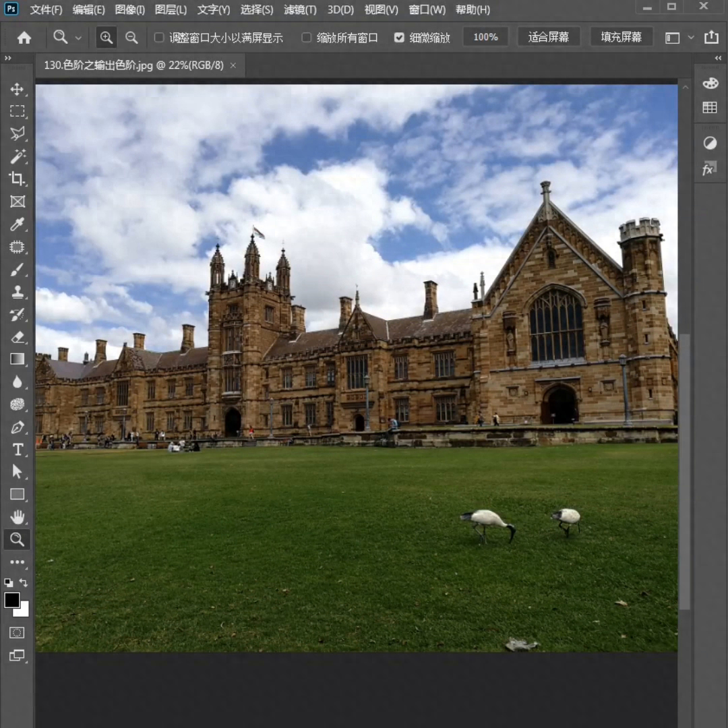The image size is (728, 728).
Task: Open the Styles fx panel icon
Action: [709, 169]
